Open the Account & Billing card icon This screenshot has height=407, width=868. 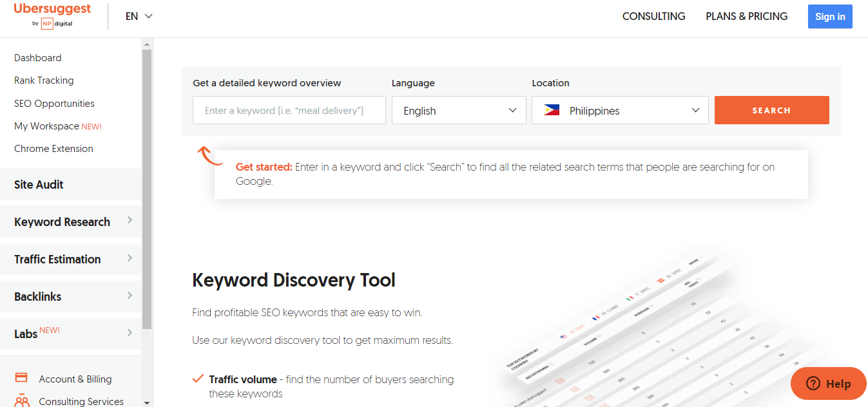[21, 378]
